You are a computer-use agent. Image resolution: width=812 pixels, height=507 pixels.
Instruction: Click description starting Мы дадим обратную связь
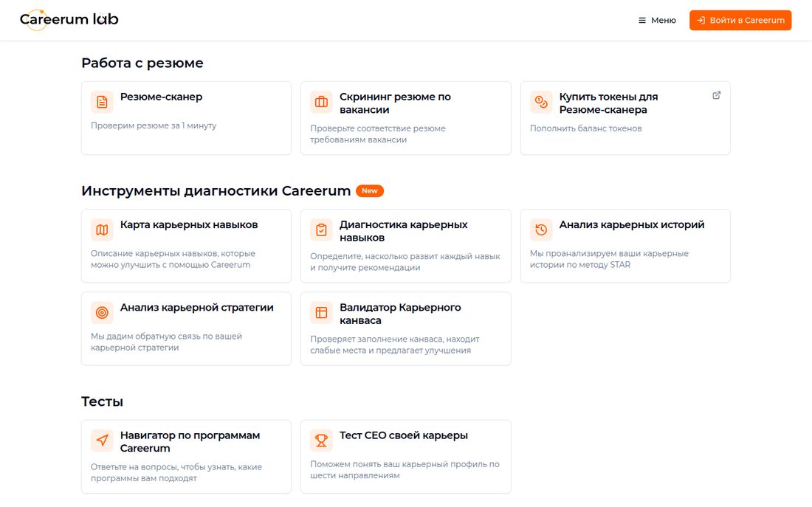click(166, 342)
